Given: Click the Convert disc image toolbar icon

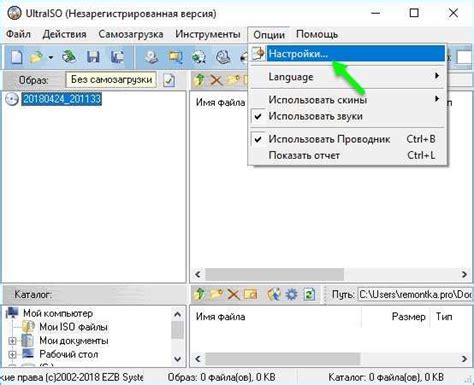Looking at the screenshot, I should (199, 57).
